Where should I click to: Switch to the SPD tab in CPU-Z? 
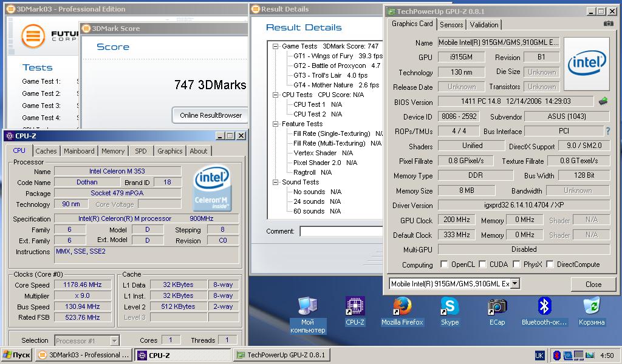[x=141, y=151]
